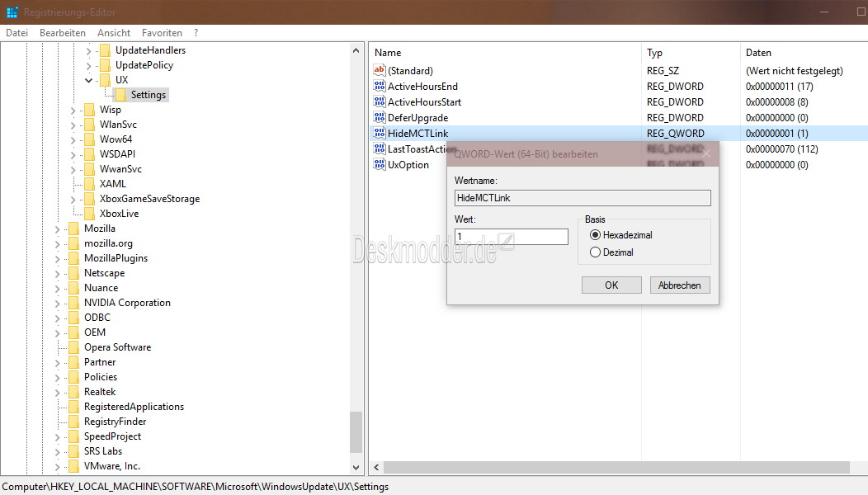Screen dimensions: 868x495
Task: Click Abbrechen to cancel the dialog
Action: pos(680,285)
